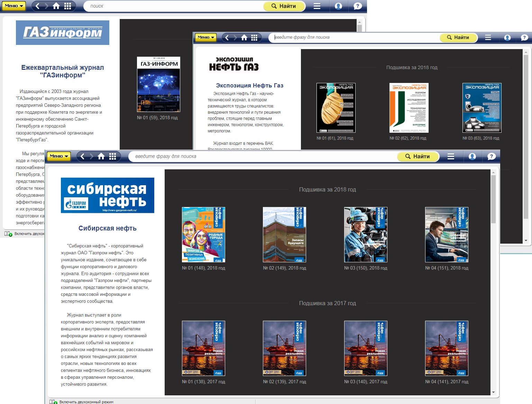Click Найти in the Экспозиция Нефть Газ window
The height and width of the screenshot is (404, 532).
tap(458, 38)
